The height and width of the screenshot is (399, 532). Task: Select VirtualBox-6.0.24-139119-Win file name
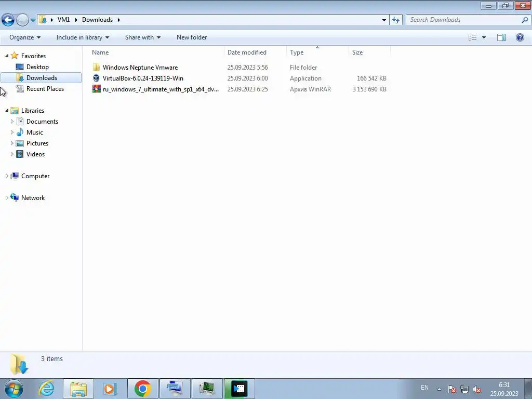coord(143,78)
